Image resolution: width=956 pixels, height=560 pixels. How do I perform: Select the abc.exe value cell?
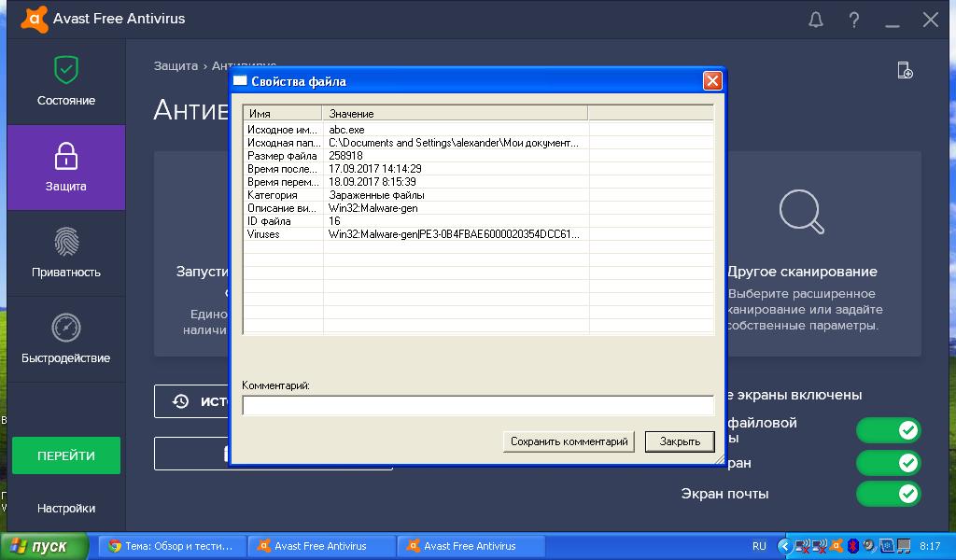(347, 130)
